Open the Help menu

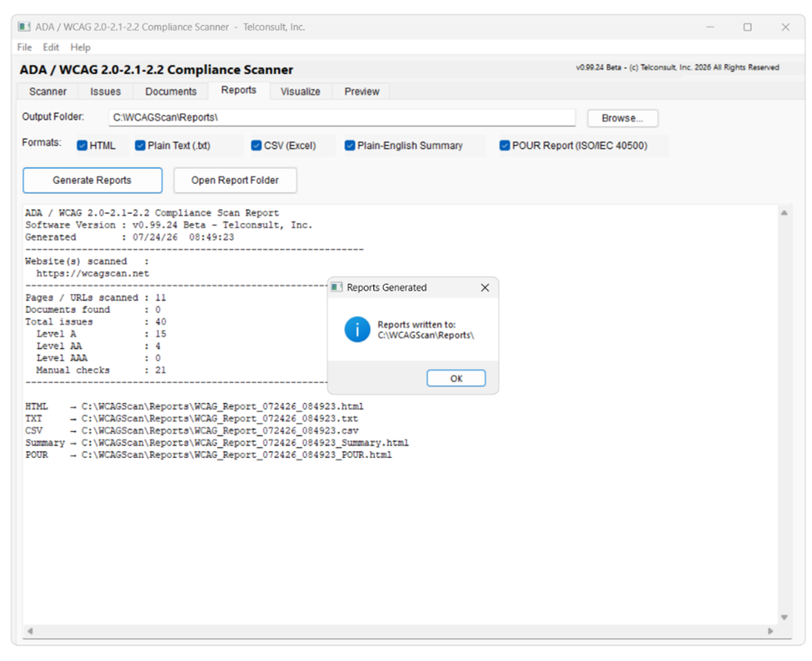pos(80,47)
